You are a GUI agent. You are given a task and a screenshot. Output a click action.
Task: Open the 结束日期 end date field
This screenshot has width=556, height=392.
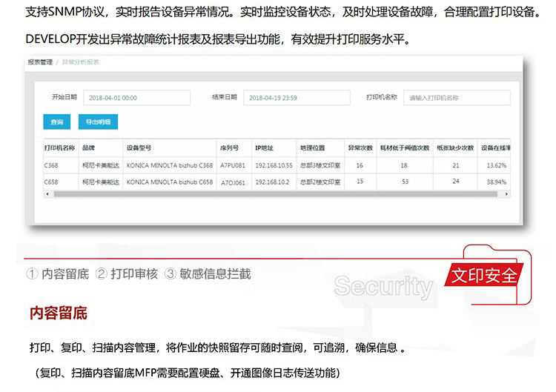[297, 98]
